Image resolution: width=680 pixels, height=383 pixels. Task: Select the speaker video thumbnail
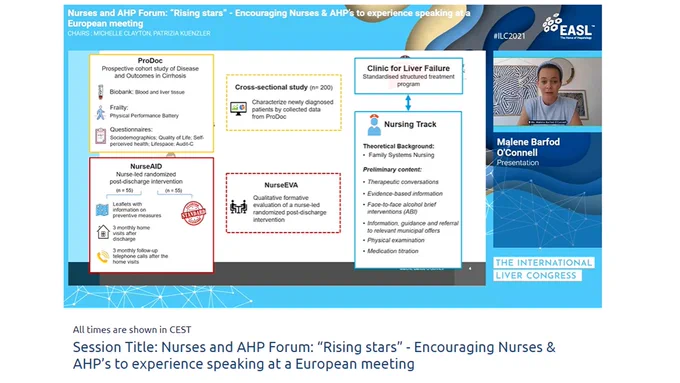pos(547,92)
